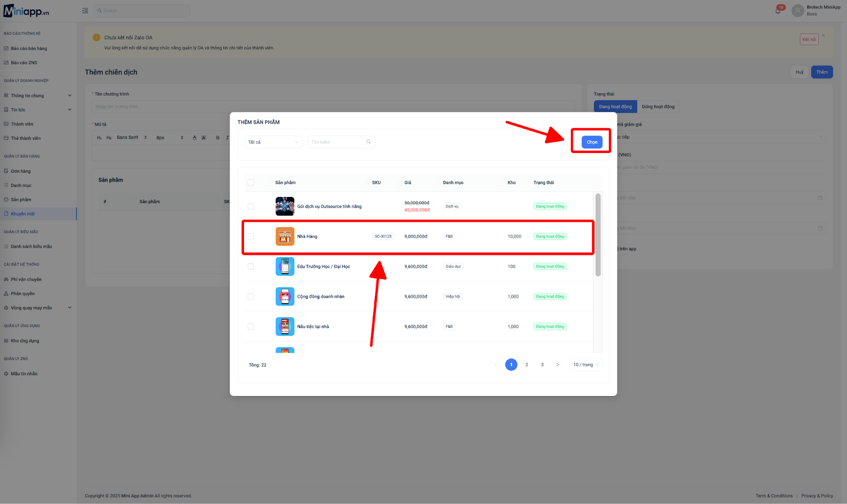Click the Chọn button in the modal
This screenshot has height=504, width=847.
(x=592, y=142)
